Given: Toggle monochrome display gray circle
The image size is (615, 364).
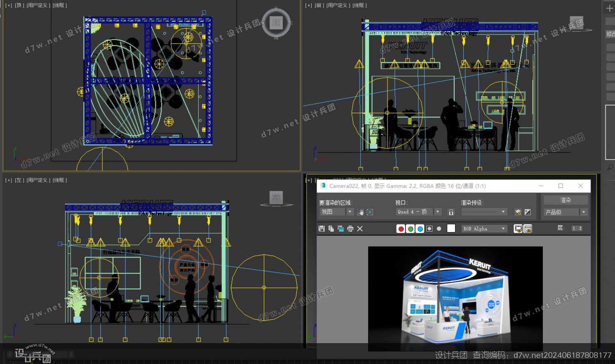Looking at the screenshot, I should [439, 229].
